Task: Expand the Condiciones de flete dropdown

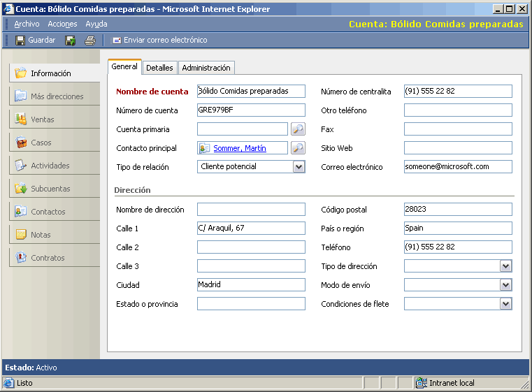Action: (505, 304)
